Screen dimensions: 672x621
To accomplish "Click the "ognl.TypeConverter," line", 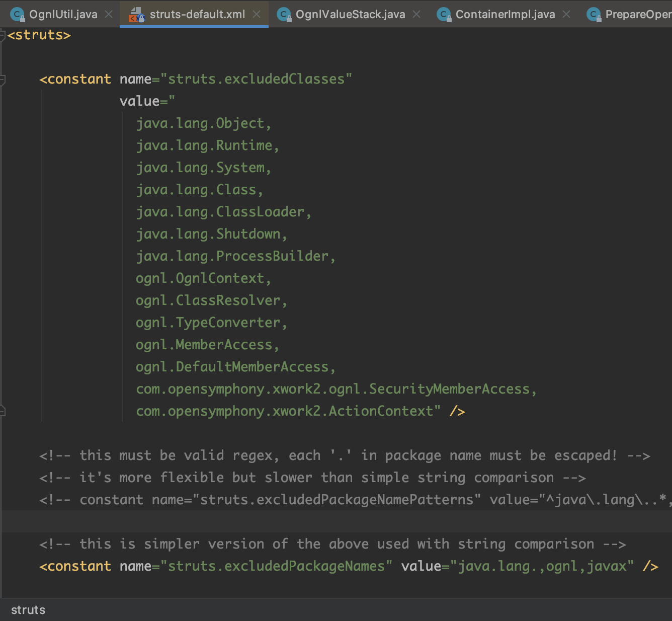I will [x=212, y=323].
